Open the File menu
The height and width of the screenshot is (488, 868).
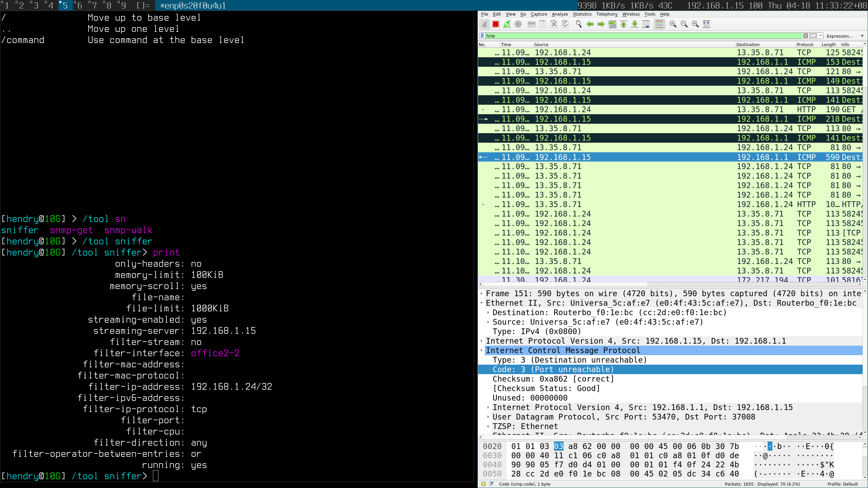485,14
